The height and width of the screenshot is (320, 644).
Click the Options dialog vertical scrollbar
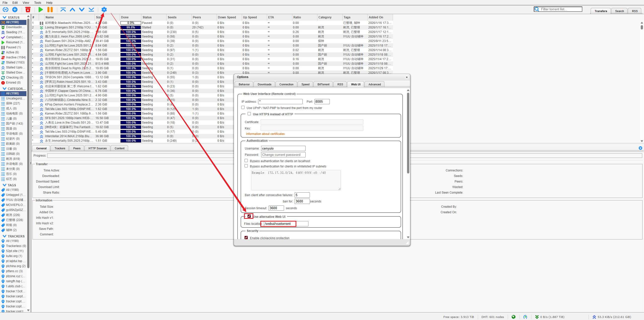point(408,133)
